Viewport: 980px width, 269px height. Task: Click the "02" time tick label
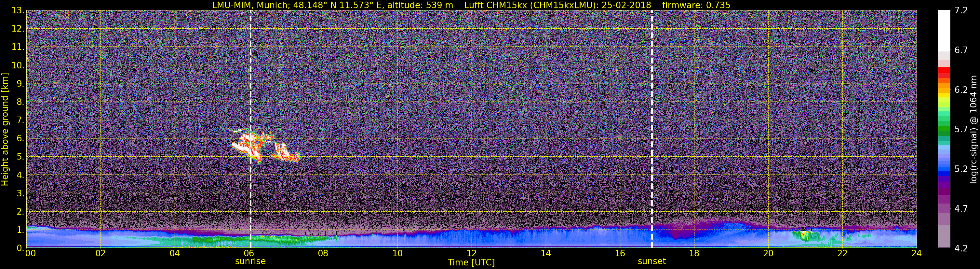coord(101,253)
